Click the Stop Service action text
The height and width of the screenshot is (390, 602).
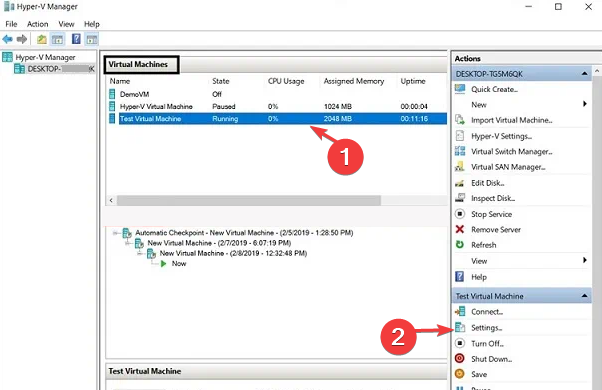coord(491,214)
